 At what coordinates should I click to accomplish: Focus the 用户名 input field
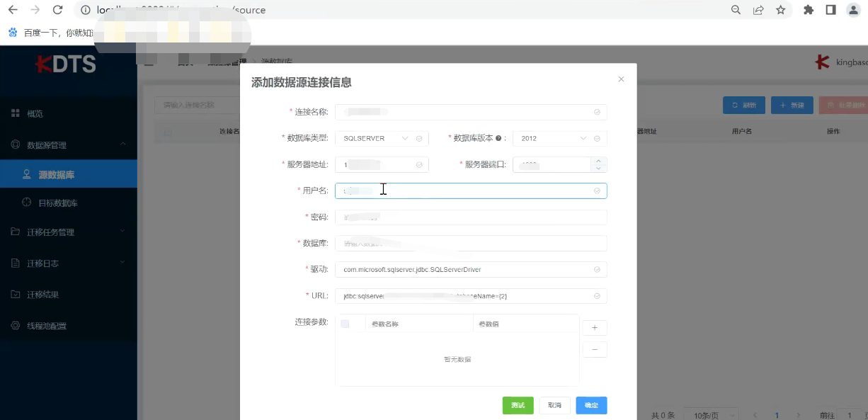coord(471,191)
